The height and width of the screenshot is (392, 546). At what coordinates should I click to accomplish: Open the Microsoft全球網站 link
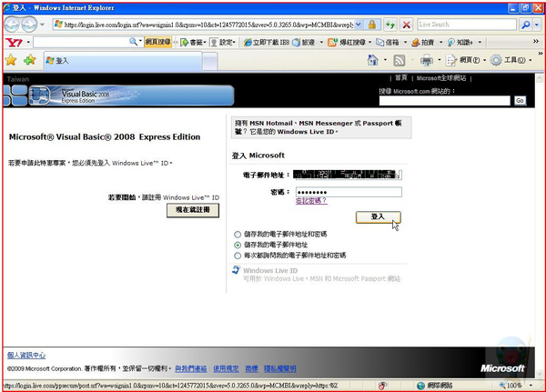[x=441, y=78]
